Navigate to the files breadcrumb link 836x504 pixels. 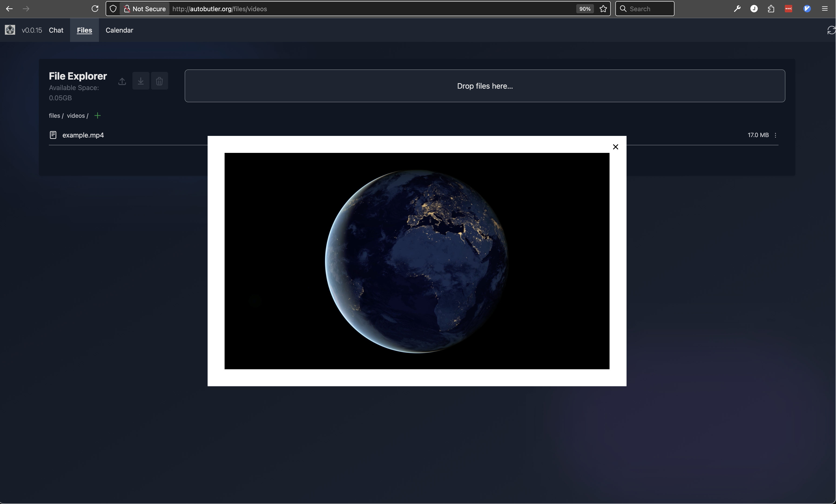[54, 115]
